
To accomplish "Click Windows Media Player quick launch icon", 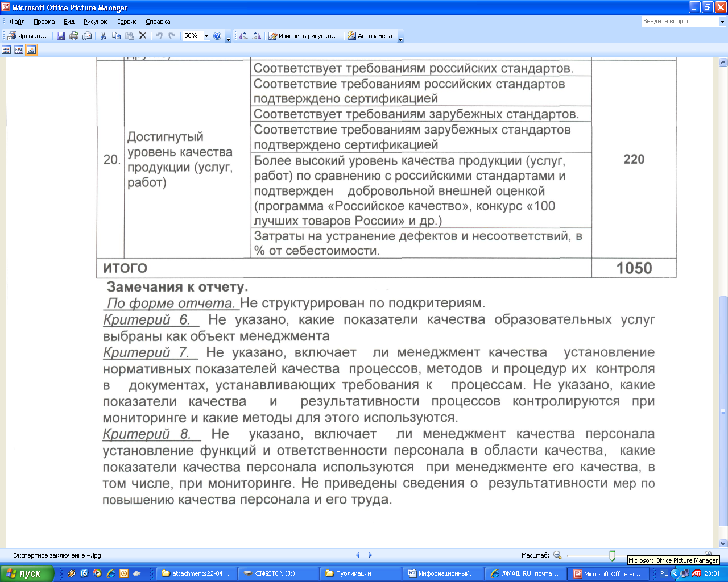I will tap(97, 573).
